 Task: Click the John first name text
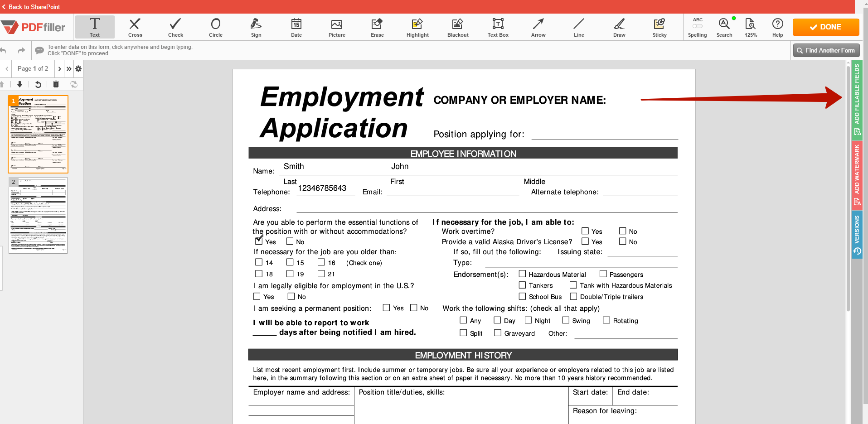pos(400,167)
